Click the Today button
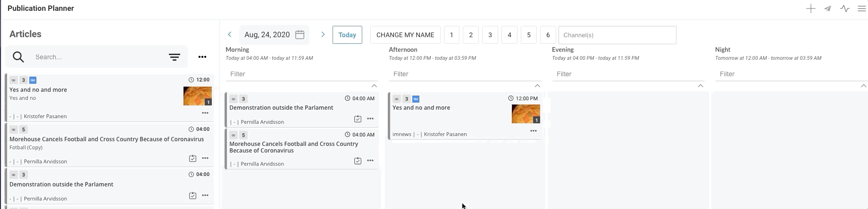868x209 pixels. click(347, 35)
